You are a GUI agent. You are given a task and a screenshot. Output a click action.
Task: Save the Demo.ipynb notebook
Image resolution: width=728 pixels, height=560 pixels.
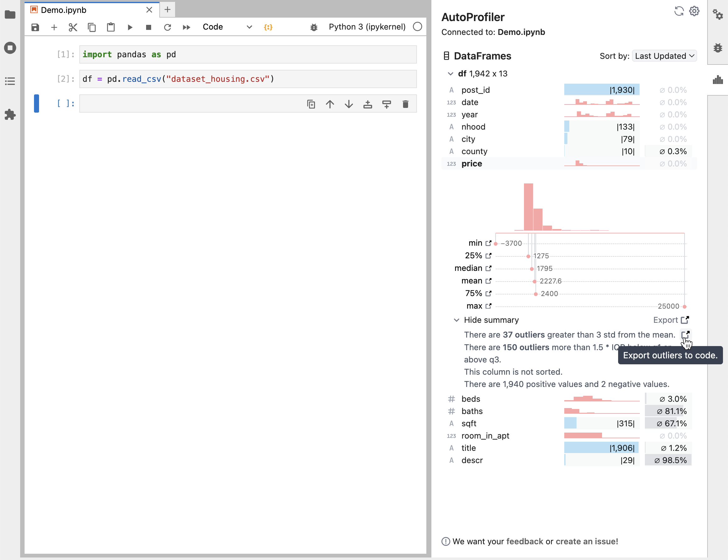pos(35,27)
